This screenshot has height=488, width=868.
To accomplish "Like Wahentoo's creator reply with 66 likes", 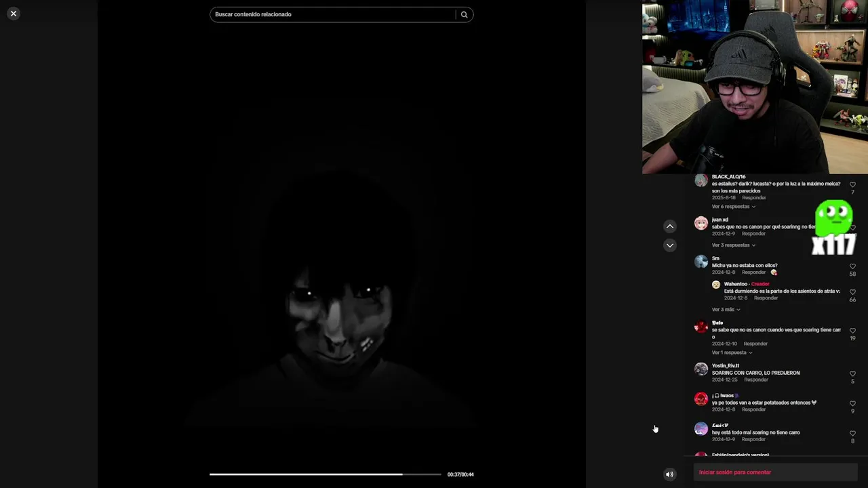I will [852, 292].
